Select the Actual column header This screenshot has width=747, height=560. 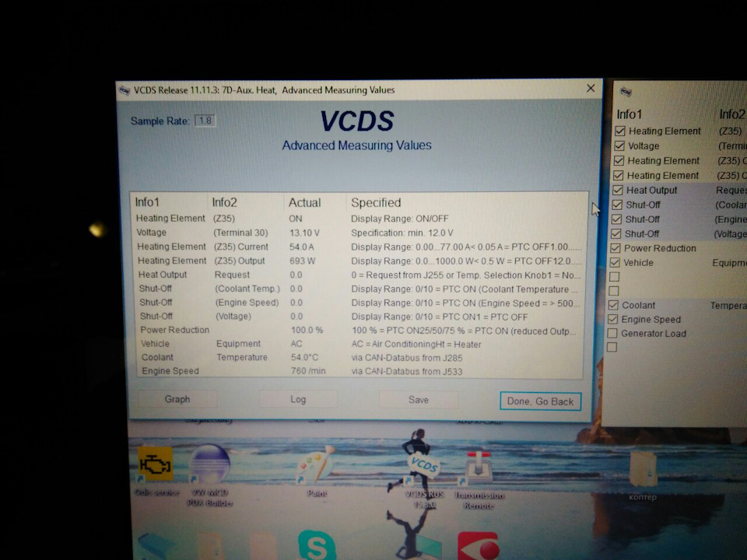coord(304,202)
